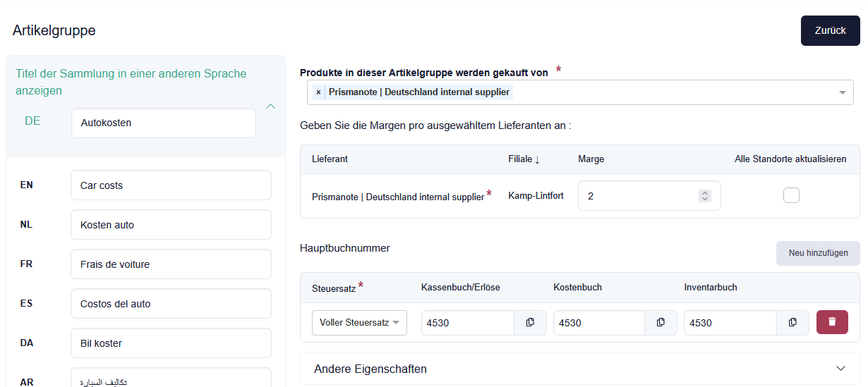Click the Zurück button

tap(830, 30)
